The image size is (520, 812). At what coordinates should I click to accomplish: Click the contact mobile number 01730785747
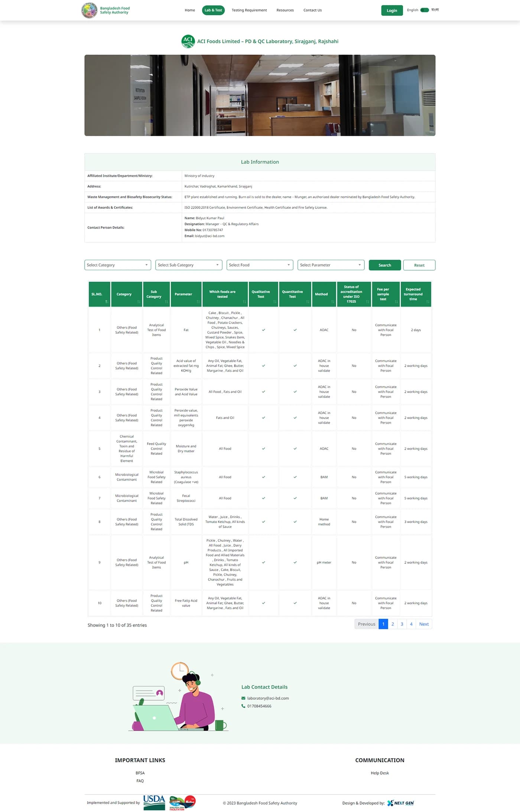click(212, 230)
